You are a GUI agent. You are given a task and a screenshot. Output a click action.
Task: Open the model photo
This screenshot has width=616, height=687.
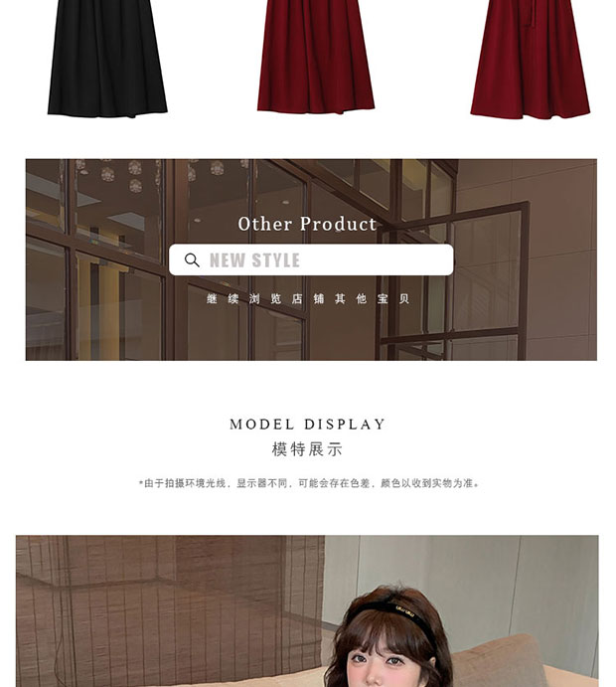point(307,610)
